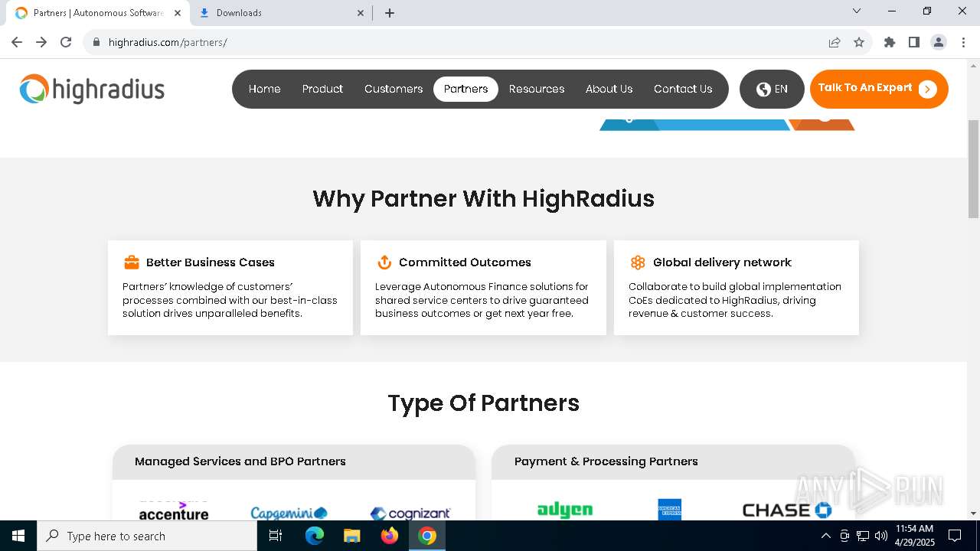The height and width of the screenshot is (551, 980).
Task: Click the Adyen partner logo
Action: (565, 510)
